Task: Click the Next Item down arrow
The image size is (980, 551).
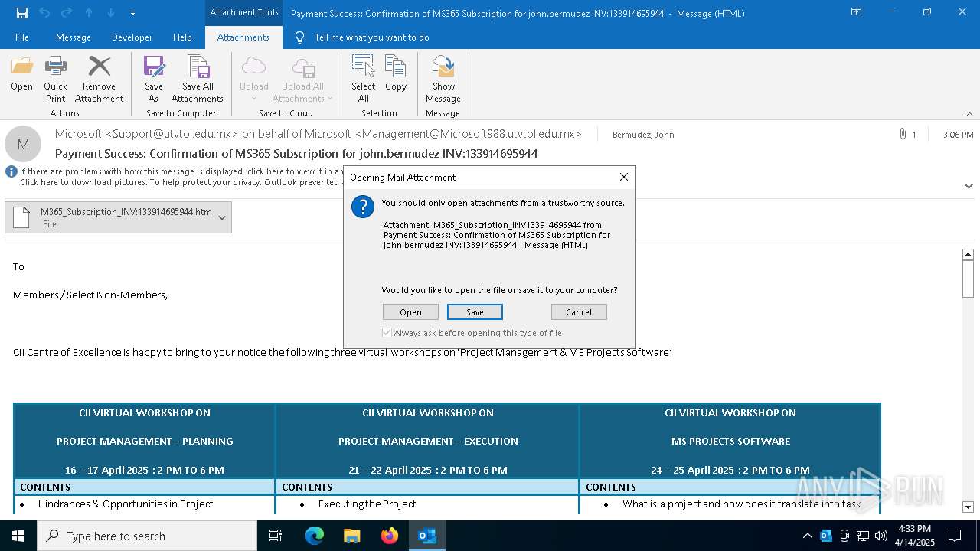Action: tap(111, 13)
